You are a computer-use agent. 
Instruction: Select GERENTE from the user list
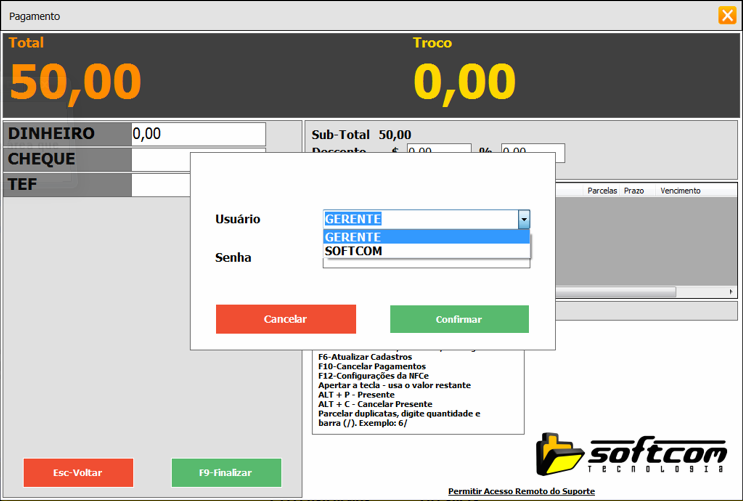click(426, 237)
